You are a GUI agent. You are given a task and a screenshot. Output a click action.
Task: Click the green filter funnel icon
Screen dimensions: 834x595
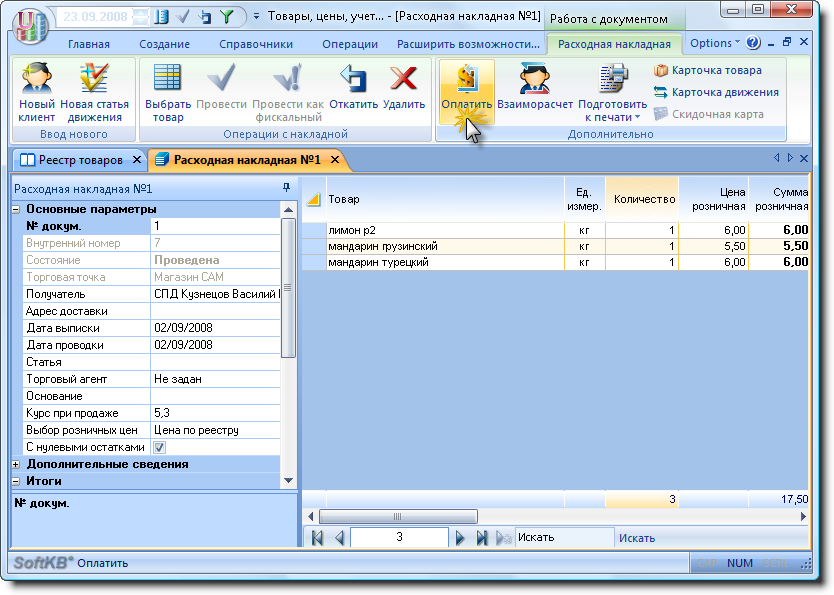coord(227,16)
